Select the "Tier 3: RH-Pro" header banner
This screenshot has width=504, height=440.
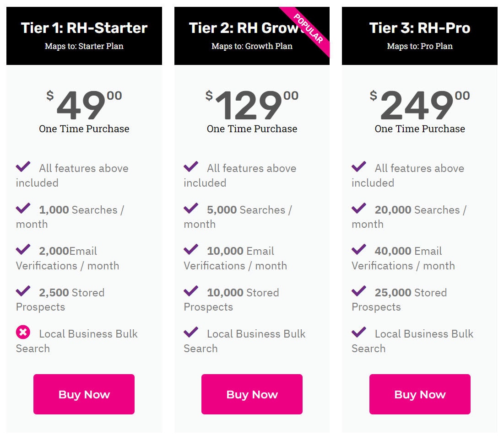click(x=419, y=28)
